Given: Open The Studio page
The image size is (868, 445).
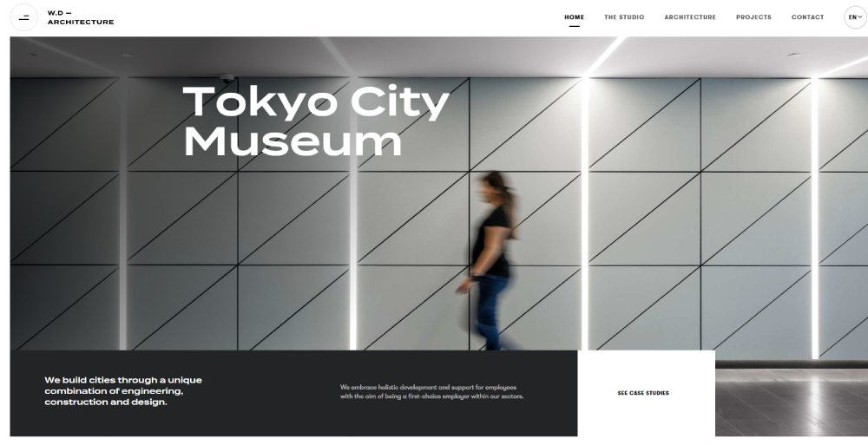Looking at the screenshot, I should tap(624, 17).
